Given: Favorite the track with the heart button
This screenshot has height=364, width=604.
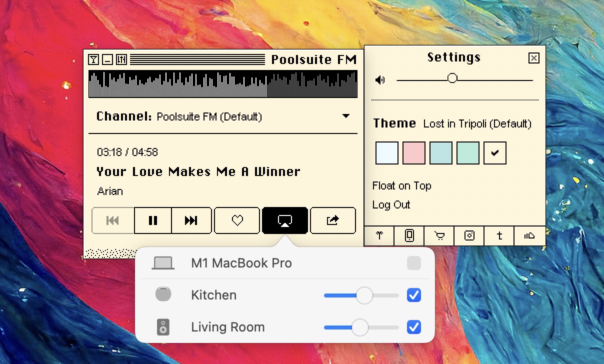Looking at the screenshot, I should click(x=237, y=220).
